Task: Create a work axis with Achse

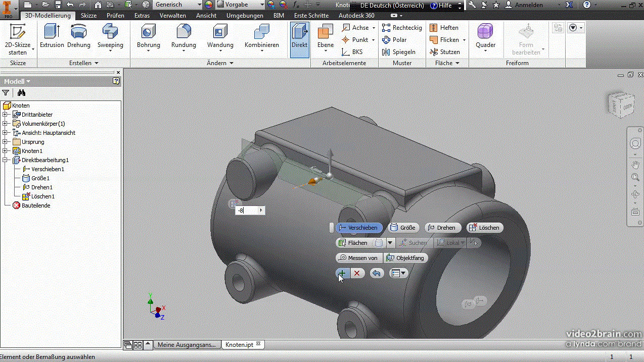Action: point(358,28)
